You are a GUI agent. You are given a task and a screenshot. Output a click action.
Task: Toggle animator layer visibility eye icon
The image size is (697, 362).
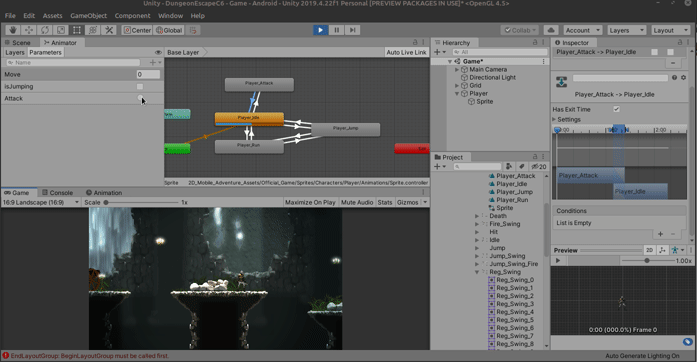click(x=158, y=52)
